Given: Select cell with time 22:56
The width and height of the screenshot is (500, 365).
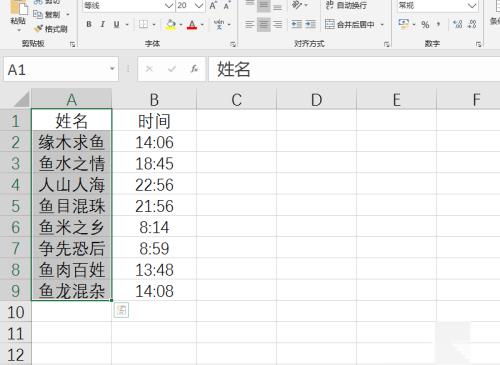Looking at the screenshot, I should pyautogui.click(x=154, y=184).
